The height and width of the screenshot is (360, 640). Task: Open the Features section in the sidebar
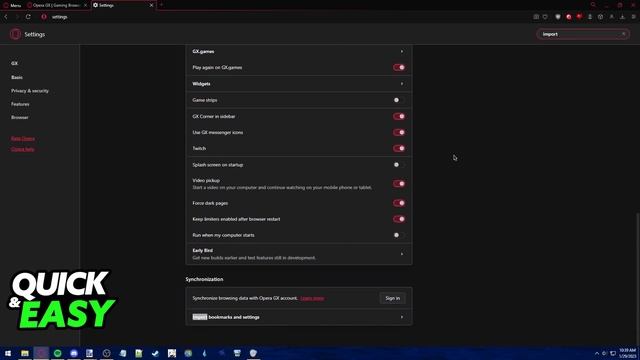(x=20, y=104)
